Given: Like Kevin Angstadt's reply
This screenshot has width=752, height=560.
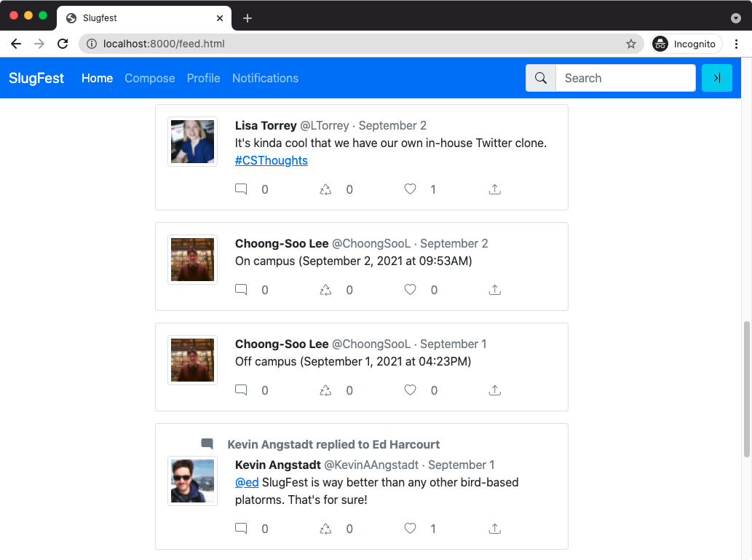Looking at the screenshot, I should pyautogui.click(x=410, y=529).
